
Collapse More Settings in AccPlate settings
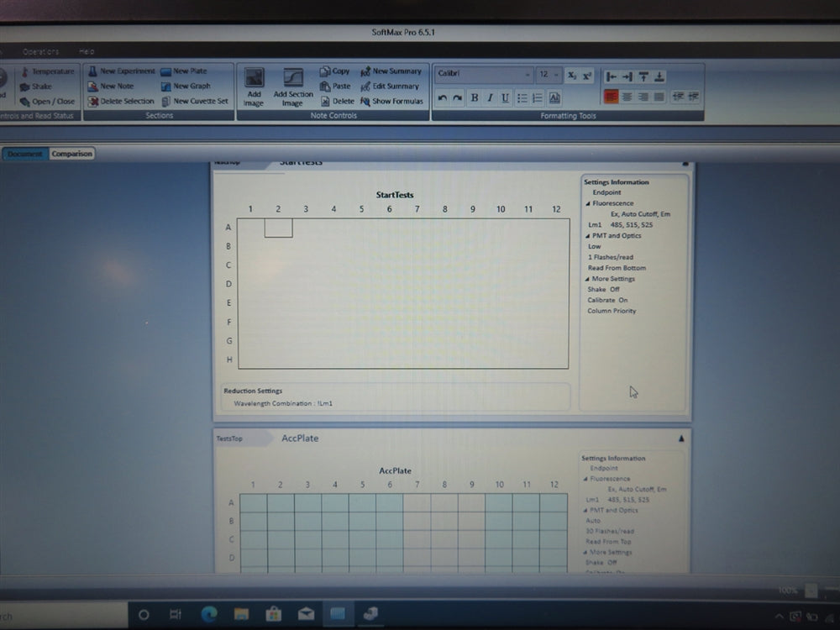tap(585, 553)
